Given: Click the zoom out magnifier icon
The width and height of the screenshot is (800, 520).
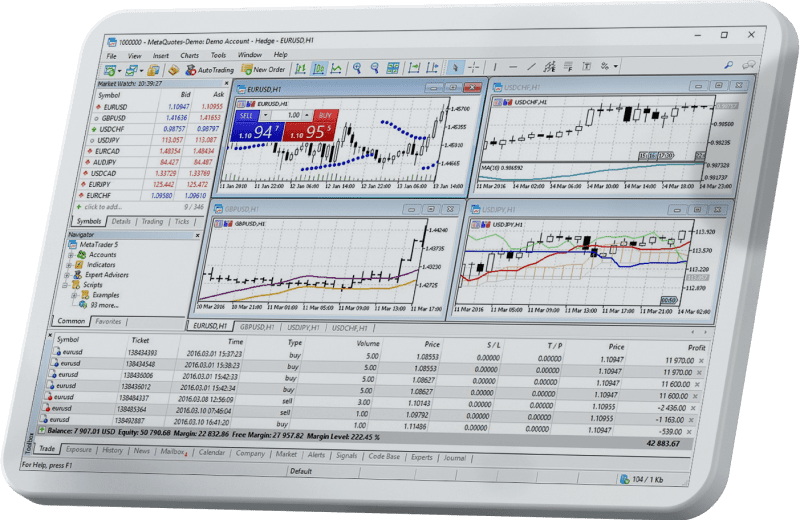Looking at the screenshot, I should pyautogui.click(x=376, y=69).
